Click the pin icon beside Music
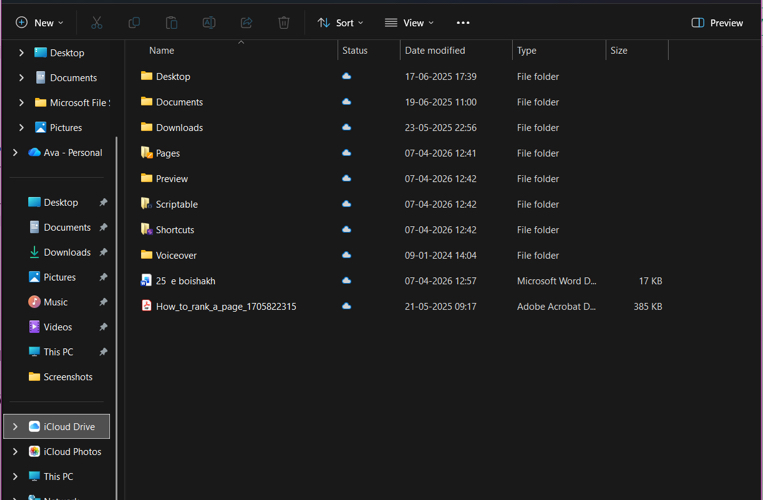763x500 pixels. point(103,302)
